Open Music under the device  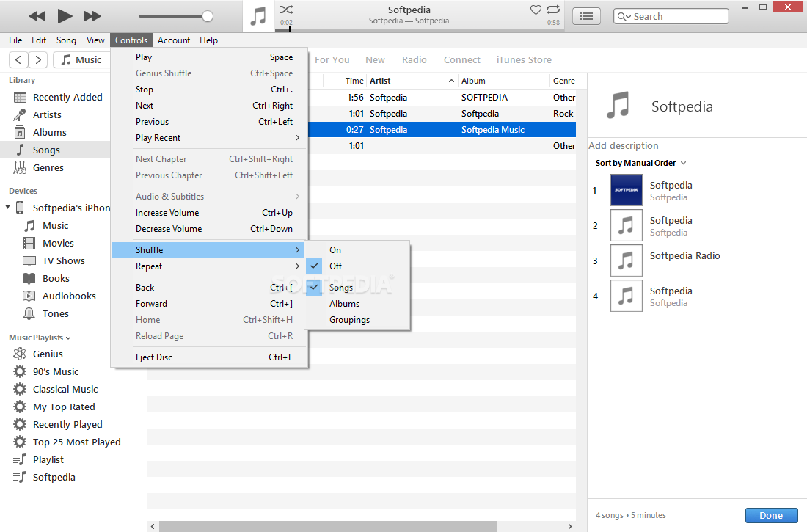[x=55, y=225]
